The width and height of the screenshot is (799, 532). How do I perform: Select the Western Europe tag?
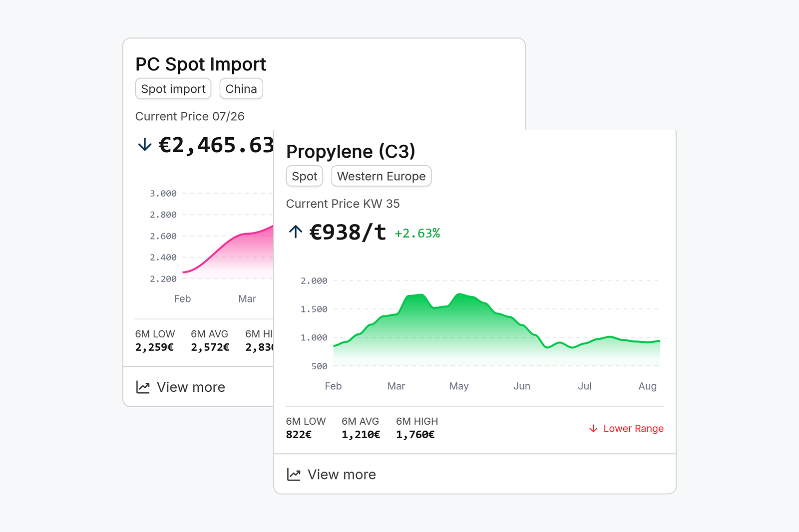coord(381,176)
